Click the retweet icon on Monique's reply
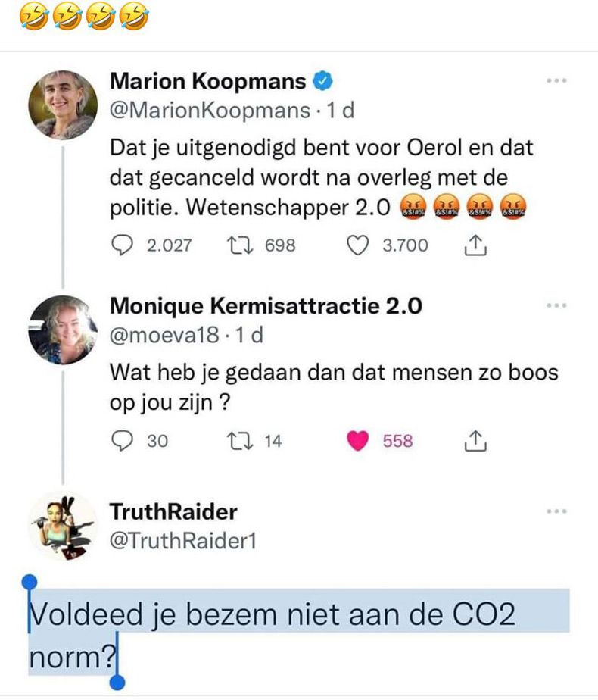The width and height of the screenshot is (598, 700). click(241, 441)
